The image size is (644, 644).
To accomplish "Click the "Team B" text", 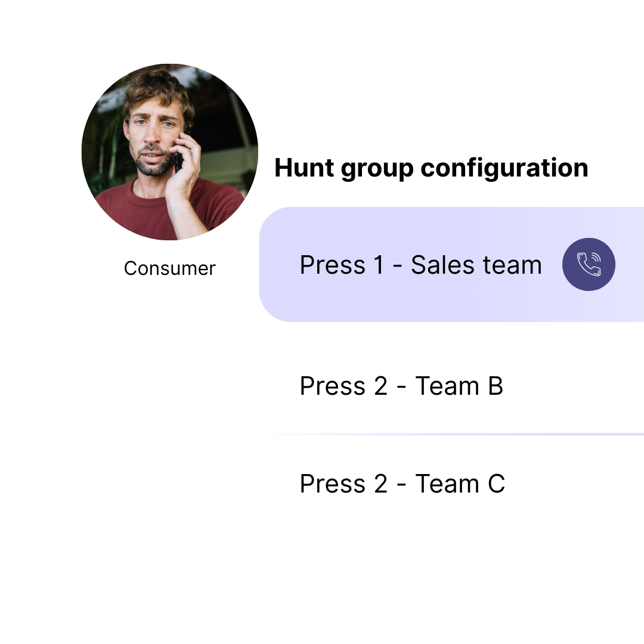I will [x=459, y=386].
